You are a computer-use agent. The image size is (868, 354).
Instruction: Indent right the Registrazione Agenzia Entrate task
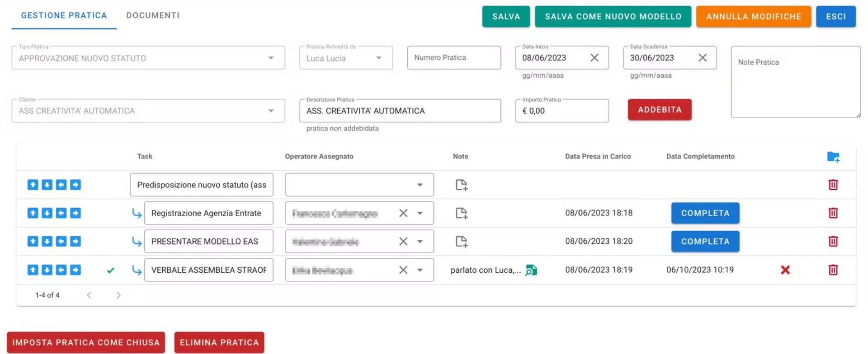pos(75,213)
